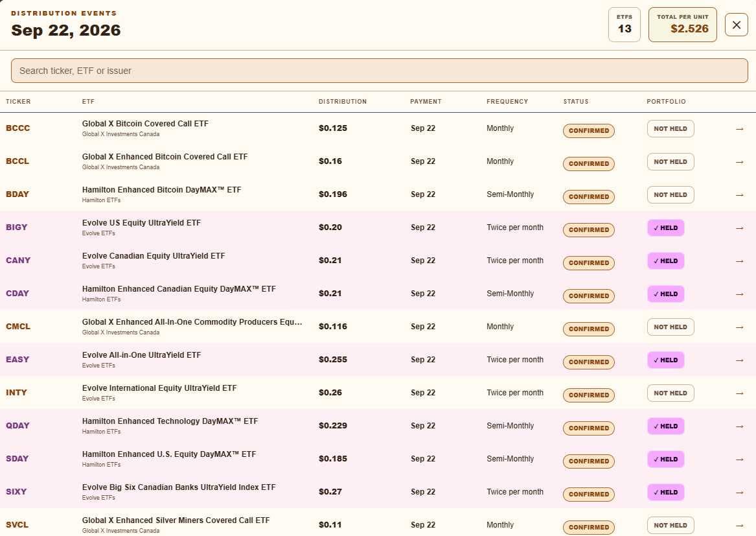
Task: Click the $0.255 distribution for EASY
Action: click(333, 360)
